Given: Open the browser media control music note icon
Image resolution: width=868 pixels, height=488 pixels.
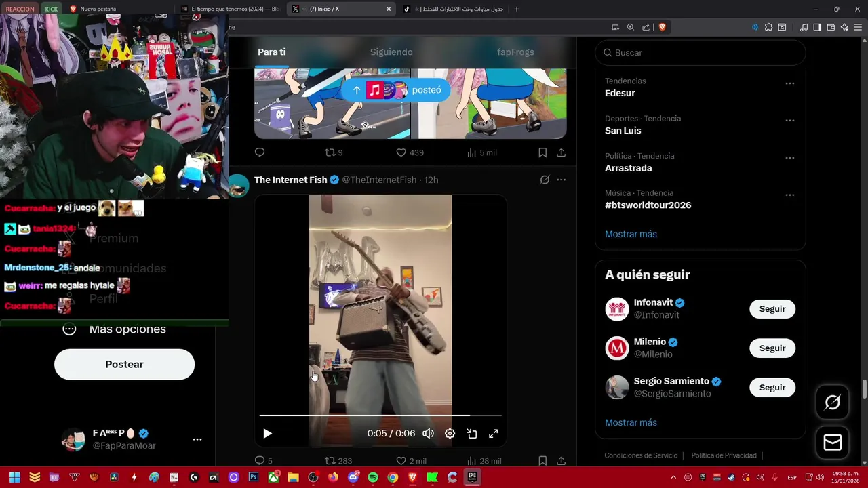Looking at the screenshot, I should 804,27.
